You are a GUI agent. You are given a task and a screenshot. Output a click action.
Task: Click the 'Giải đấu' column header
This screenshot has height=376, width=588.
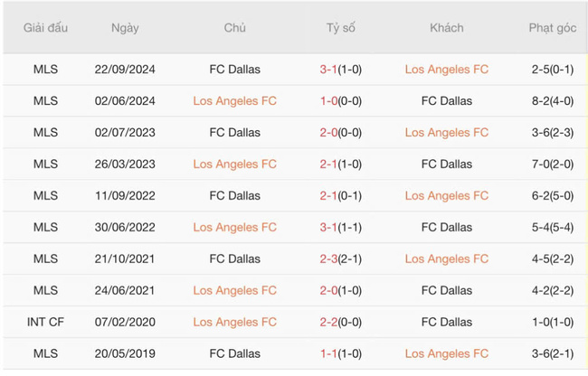(x=45, y=28)
